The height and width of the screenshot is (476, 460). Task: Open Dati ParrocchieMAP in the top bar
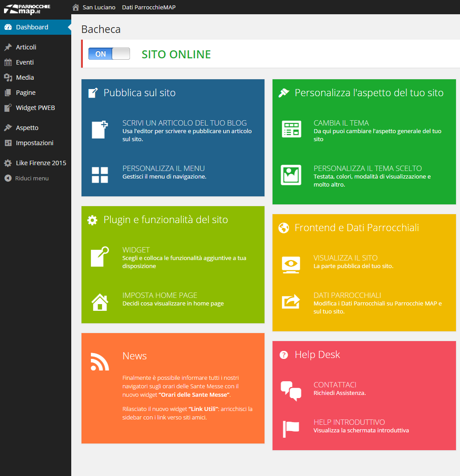[x=149, y=7]
